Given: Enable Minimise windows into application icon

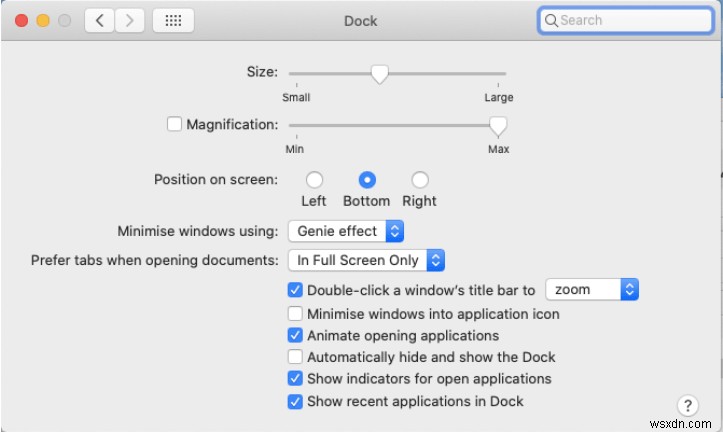Looking at the screenshot, I should pos(295,314).
